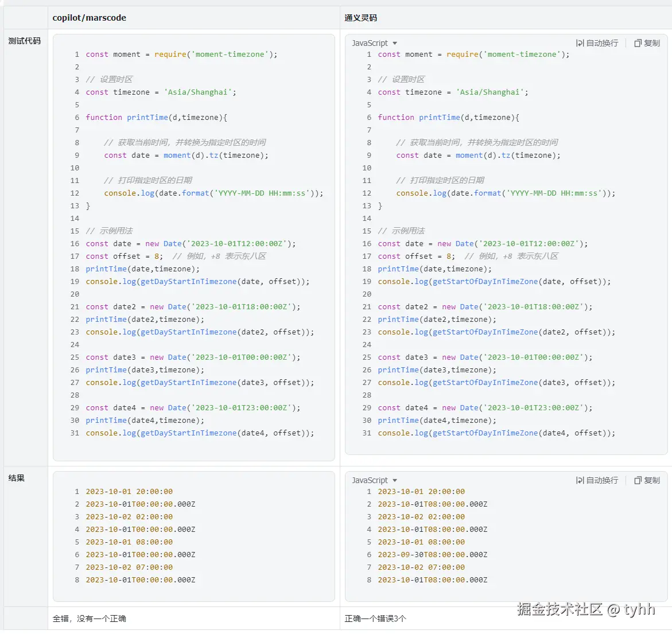Image resolution: width=672 pixels, height=634 pixels.
Task: Click 'Asia/Shanghai' string in 通义灵码 code
Action: coord(490,92)
